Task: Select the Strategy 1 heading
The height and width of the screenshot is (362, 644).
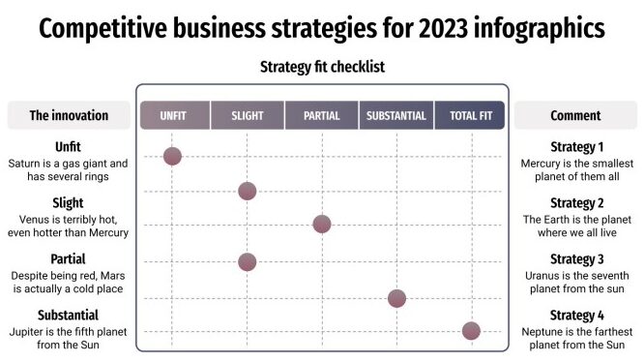Action: [x=576, y=147]
